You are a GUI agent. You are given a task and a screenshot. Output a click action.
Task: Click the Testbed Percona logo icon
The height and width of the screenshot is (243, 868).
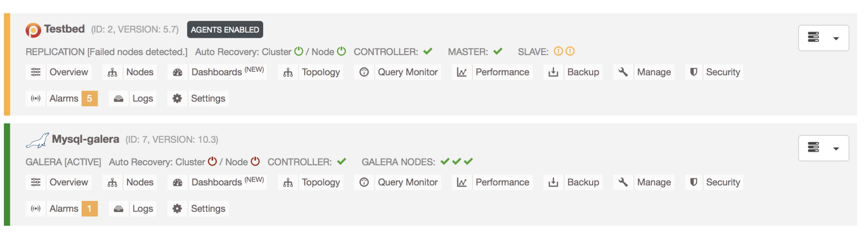coord(33,30)
